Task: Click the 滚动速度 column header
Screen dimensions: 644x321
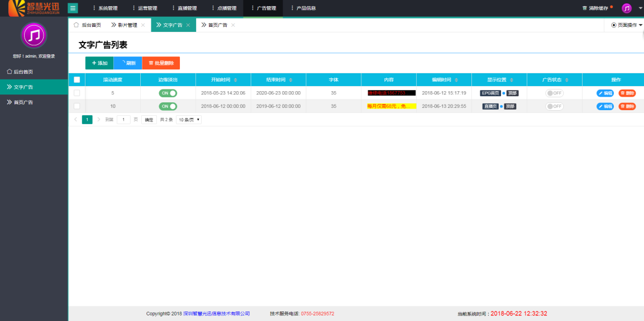Action: (x=112, y=80)
